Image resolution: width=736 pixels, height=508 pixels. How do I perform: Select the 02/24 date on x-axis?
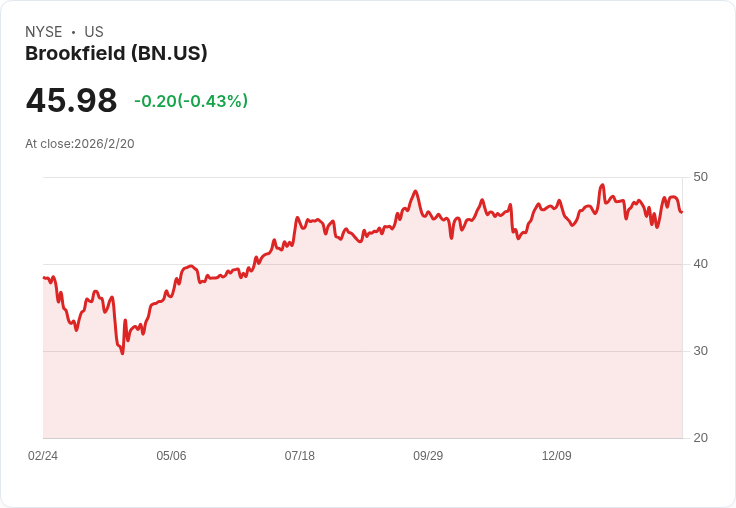pos(43,456)
